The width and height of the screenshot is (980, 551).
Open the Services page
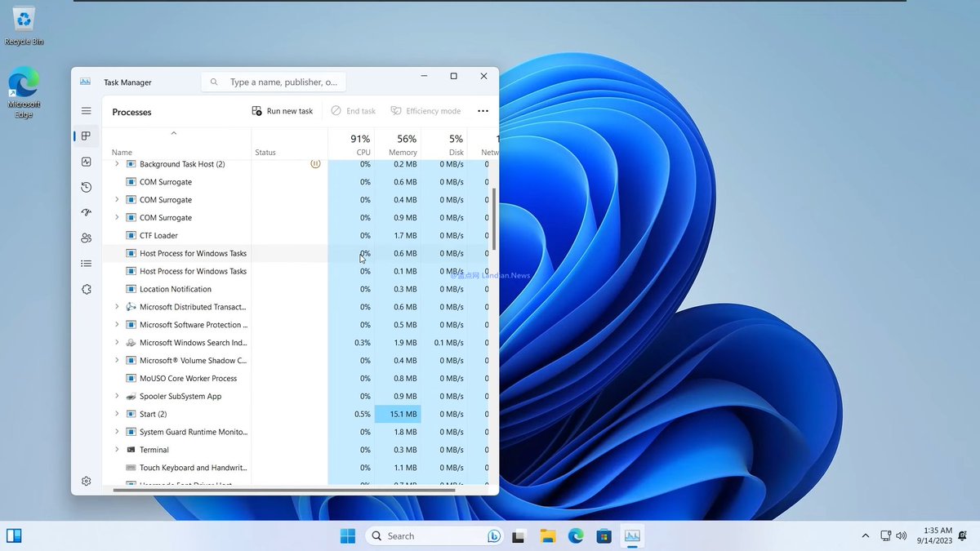pyautogui.click(x=86, y=289)
